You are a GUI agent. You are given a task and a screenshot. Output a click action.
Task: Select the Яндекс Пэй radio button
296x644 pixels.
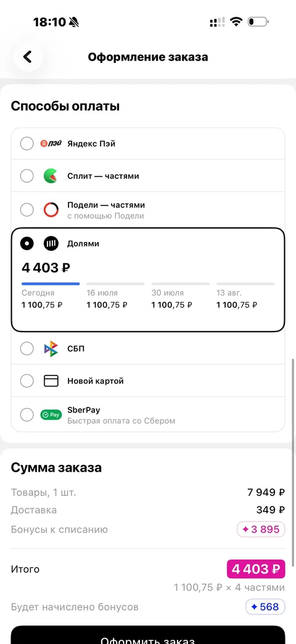pos(27,143)
